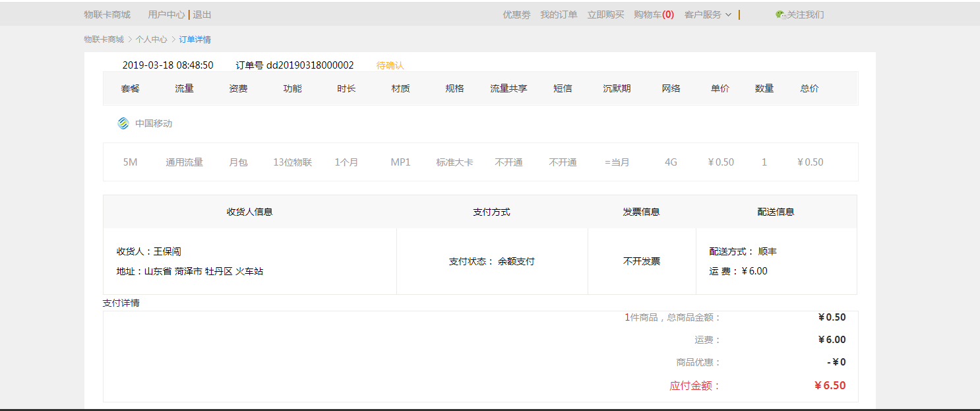The height and width of the screenshot is (411, 980).
Task: Go to 用户中心 in top bar
Action: [166, 15]
